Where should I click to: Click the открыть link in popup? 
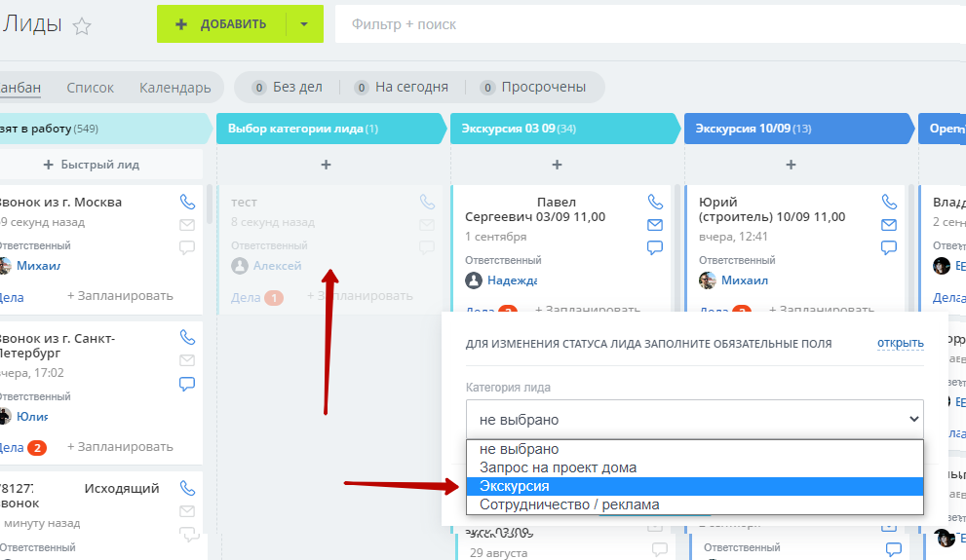coord(900,343)
